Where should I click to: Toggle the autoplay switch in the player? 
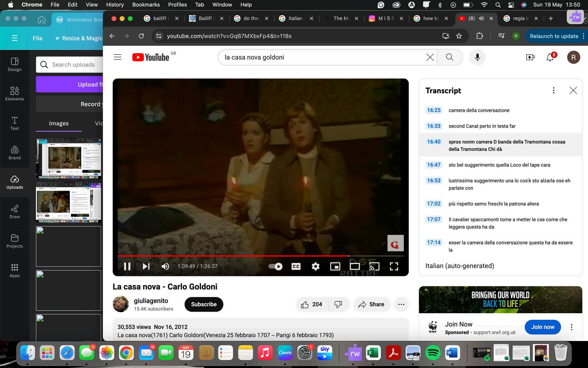(276, 266)
